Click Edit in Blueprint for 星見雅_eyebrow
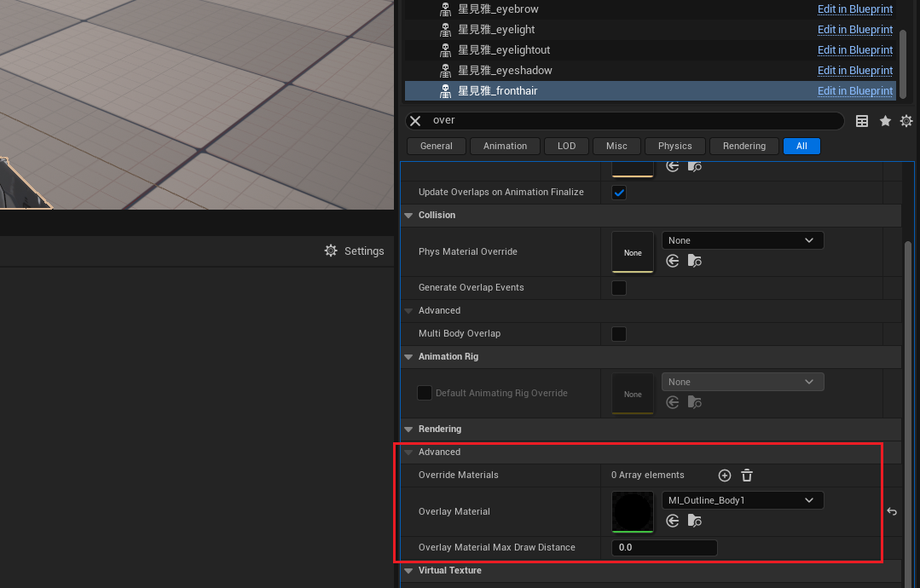The width and height of the screenshot is (920, 588). tap(854, 9)
